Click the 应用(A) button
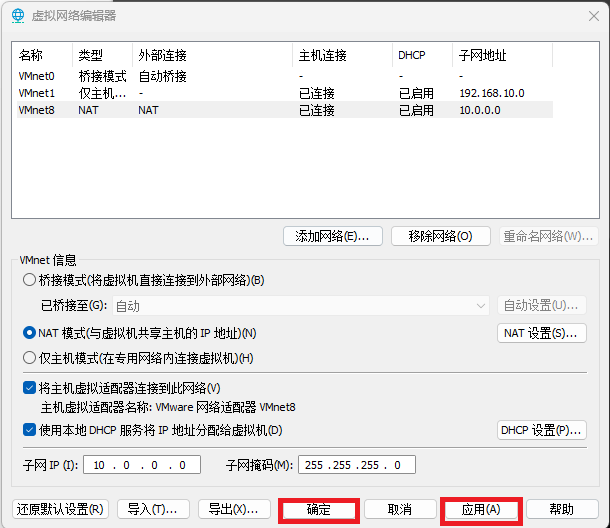Screen dimensions: 610x528 tap(481, 509)
